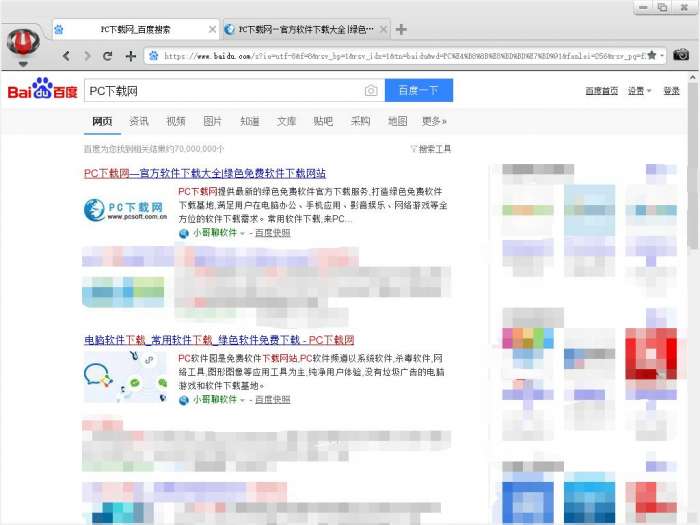Focus the URL address bar
700x525 pixels.
pyautogui.click(x=404, y=56)
